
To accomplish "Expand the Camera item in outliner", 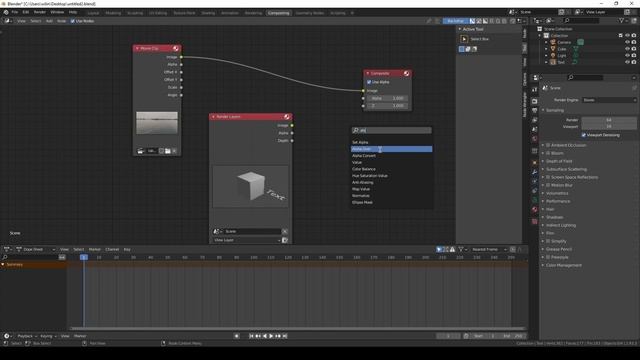I will pos(546,42).
